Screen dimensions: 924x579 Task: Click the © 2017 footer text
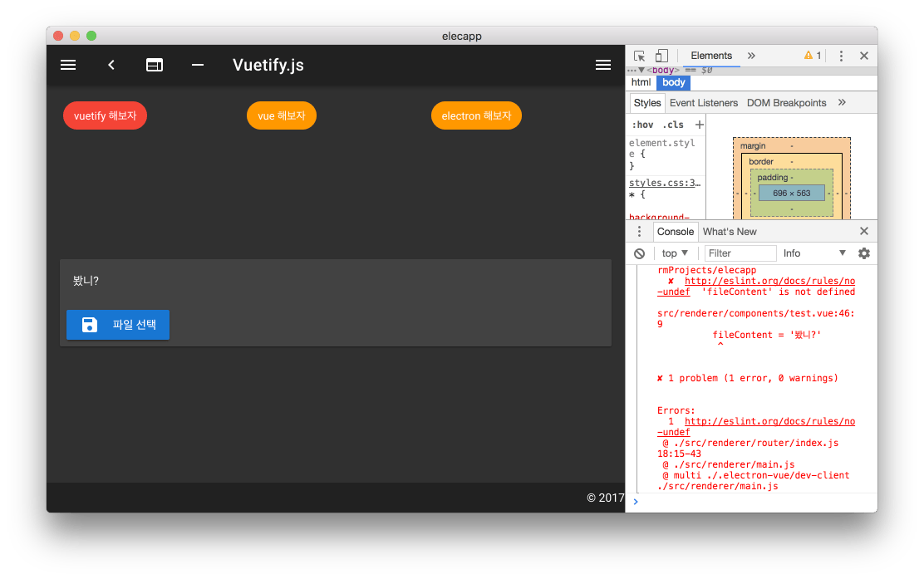coord(605,498)
